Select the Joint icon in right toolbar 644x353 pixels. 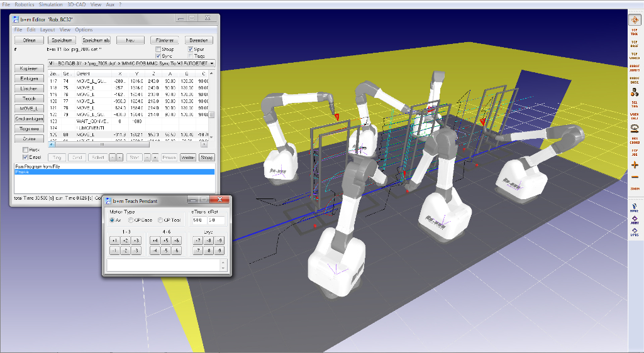coord(634,220)
